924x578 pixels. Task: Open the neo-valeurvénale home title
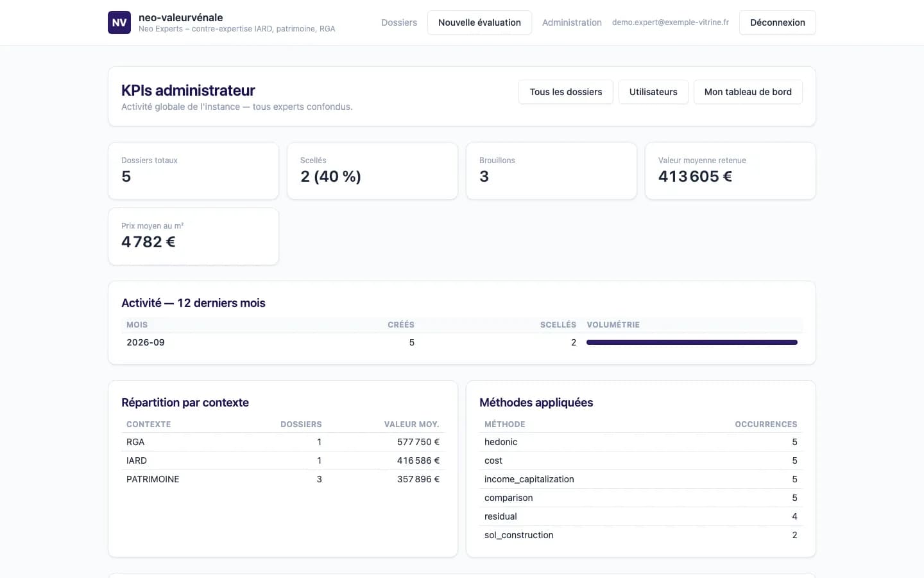click(181, 17)
